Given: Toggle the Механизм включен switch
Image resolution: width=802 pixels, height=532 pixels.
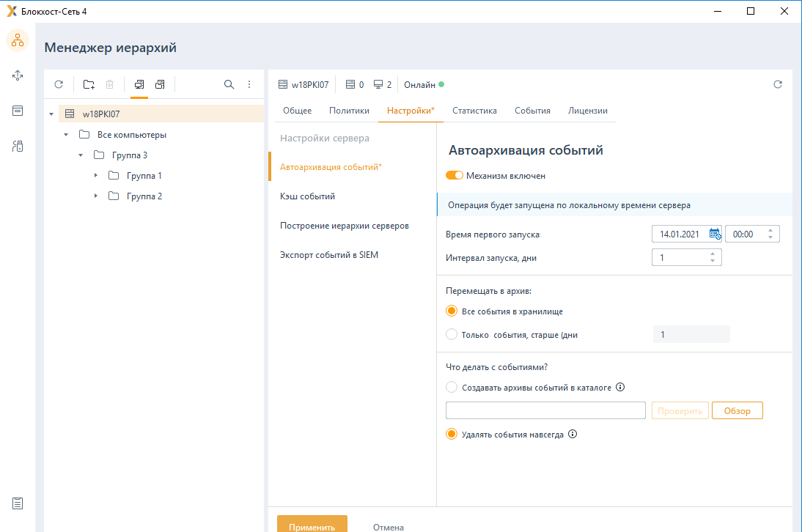Looking at the screenshot, I should click(455, 175).
